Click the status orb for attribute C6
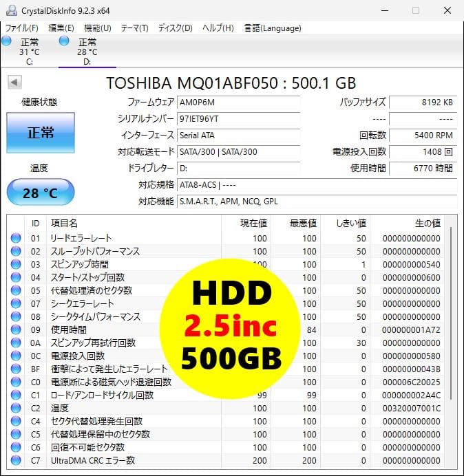This screenshot has height=476, width=464. [16, 447]
